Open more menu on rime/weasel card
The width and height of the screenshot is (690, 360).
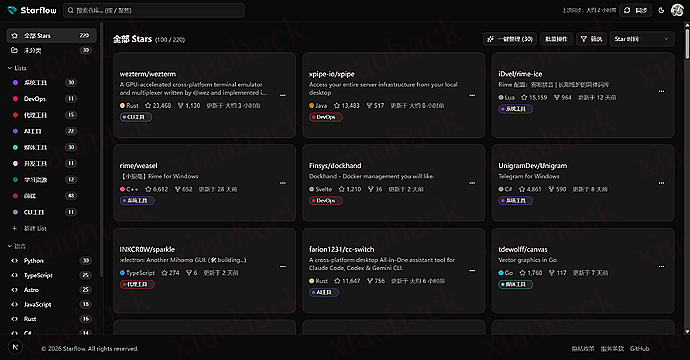[x=283, y=183]
